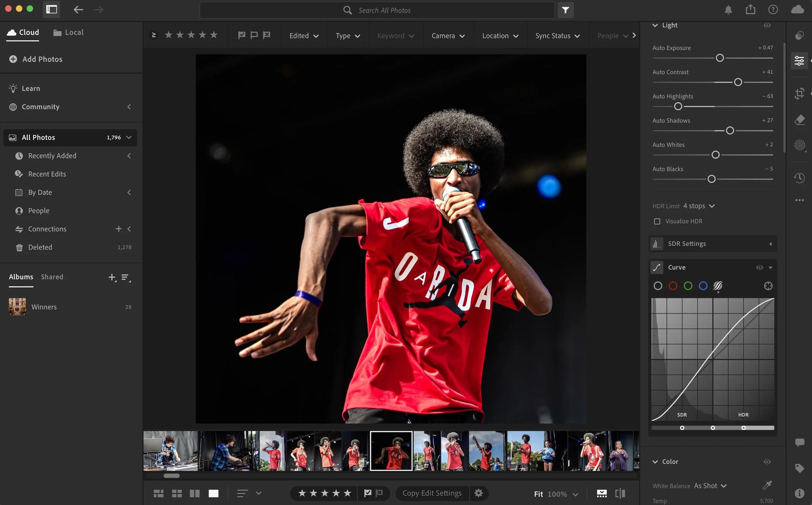Open the Versions history panel

point(799,178)
